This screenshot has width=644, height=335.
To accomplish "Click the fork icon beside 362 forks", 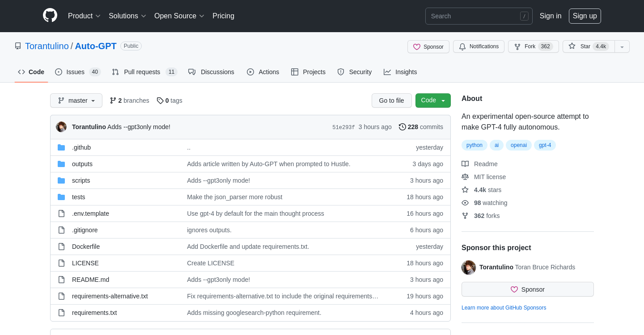I will coord(465,216).
